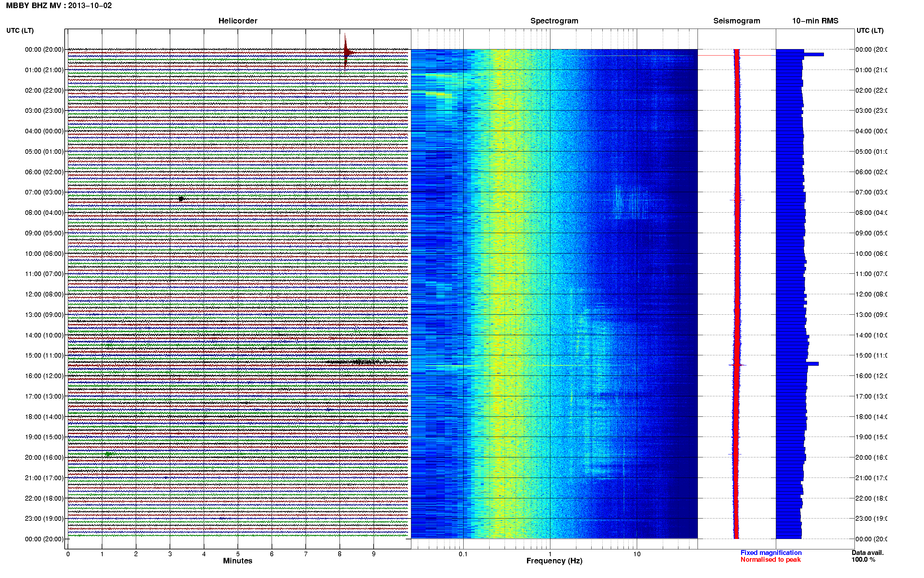This screenshot has height=578, width=924.
Task: Select the 'Spectrogram' panel heading
Action: [554, 21]
